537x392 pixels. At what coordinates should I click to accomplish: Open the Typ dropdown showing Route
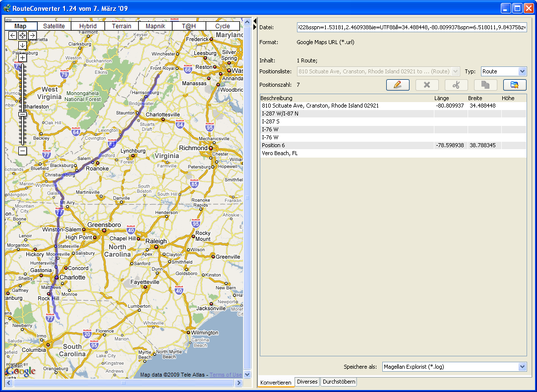point(503,71)
